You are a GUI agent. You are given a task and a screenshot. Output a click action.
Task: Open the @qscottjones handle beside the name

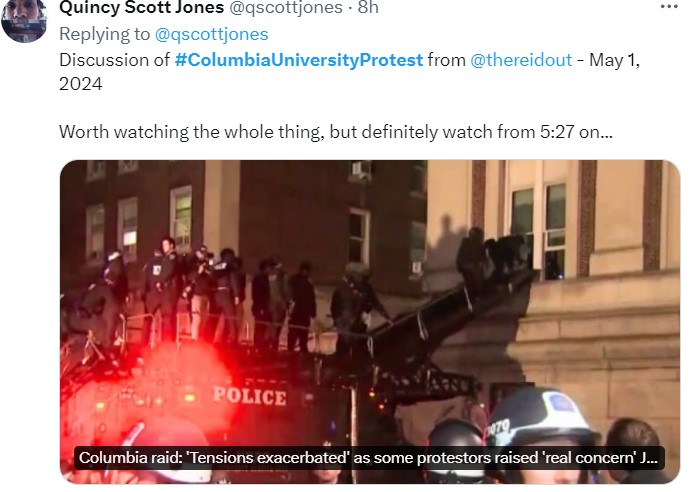coord(286,8)
